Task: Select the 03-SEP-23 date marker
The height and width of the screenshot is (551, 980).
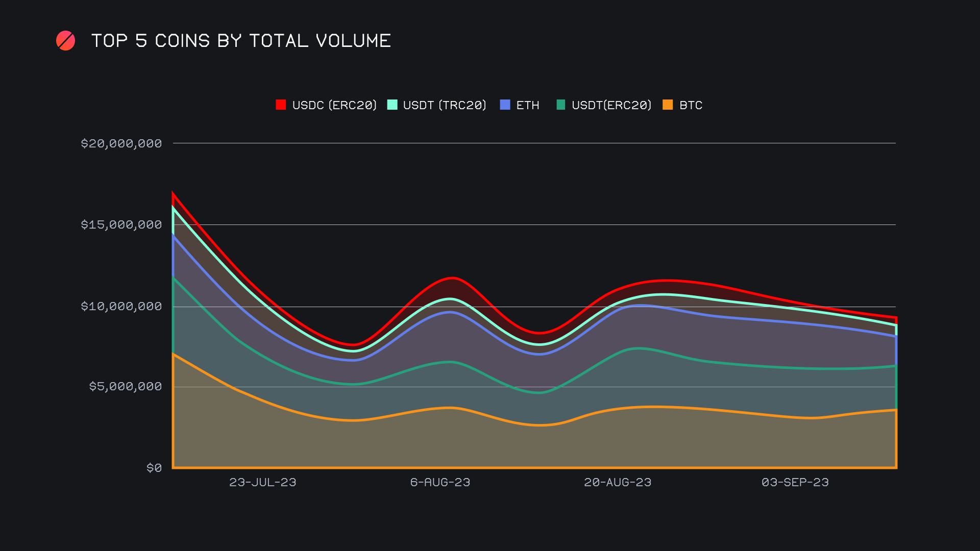Action: coord(795,482)
